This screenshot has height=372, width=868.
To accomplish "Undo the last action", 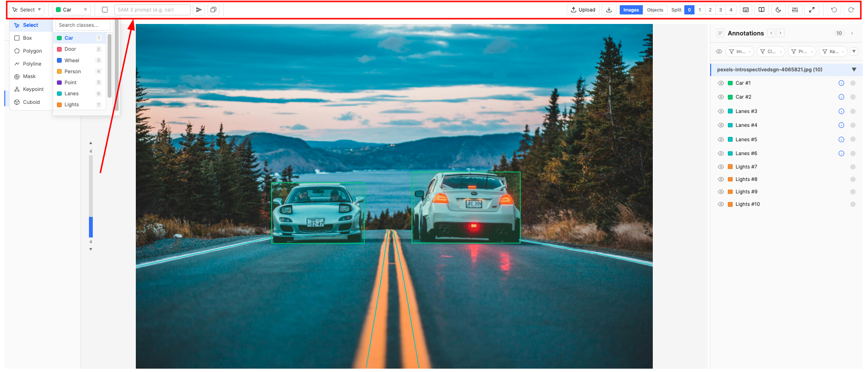I will tap(834, 10).
